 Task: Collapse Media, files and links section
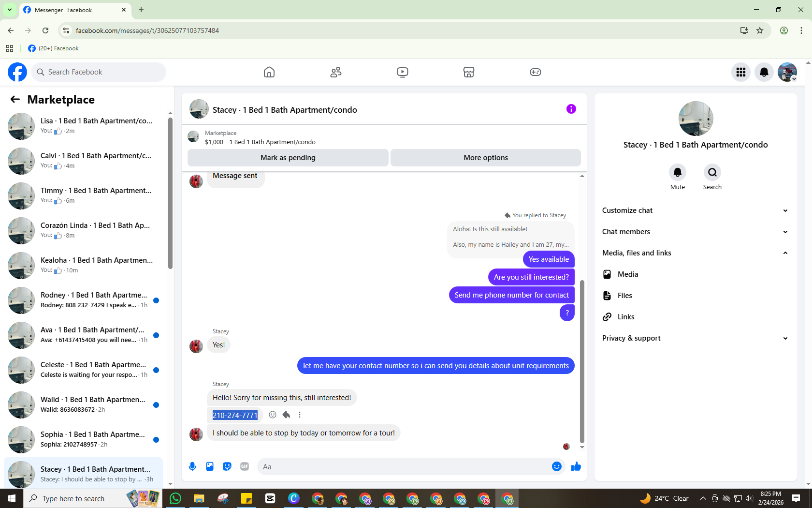tap(696, 253)
